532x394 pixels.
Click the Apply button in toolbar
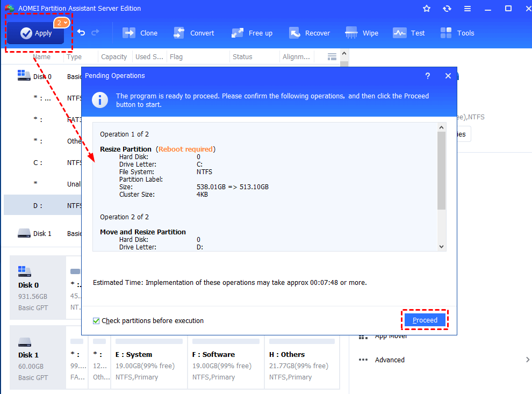pyautogui.click(x=35, y=33)
